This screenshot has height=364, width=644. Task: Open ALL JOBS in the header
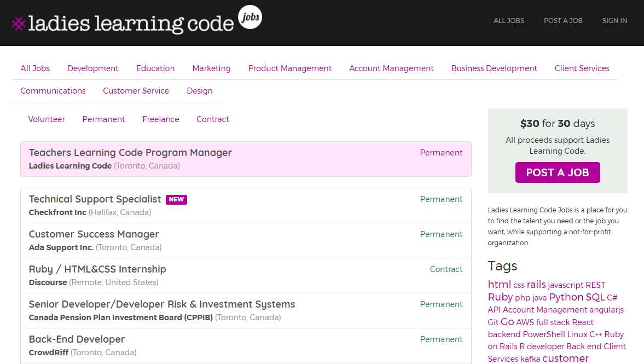[x=509, y=21]
